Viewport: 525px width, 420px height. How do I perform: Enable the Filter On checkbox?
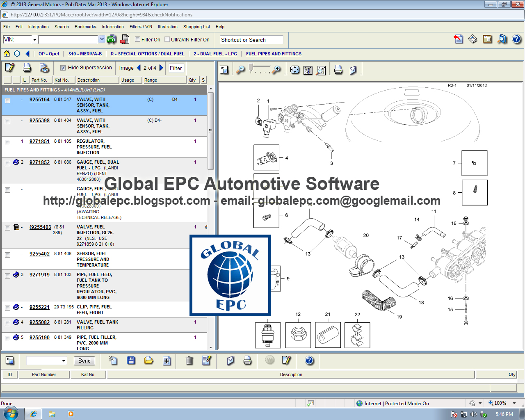point(137,39)
